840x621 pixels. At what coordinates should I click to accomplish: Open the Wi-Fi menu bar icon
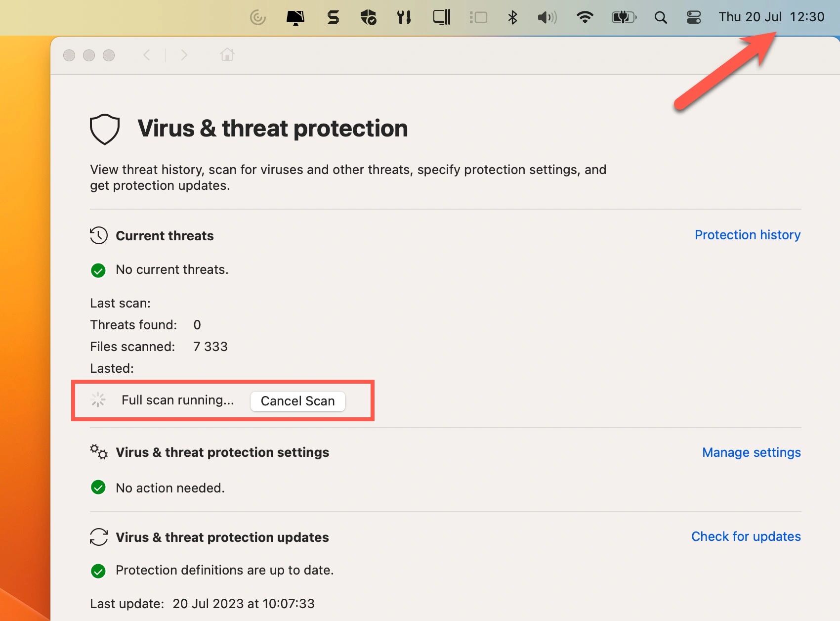pos(585,18)
